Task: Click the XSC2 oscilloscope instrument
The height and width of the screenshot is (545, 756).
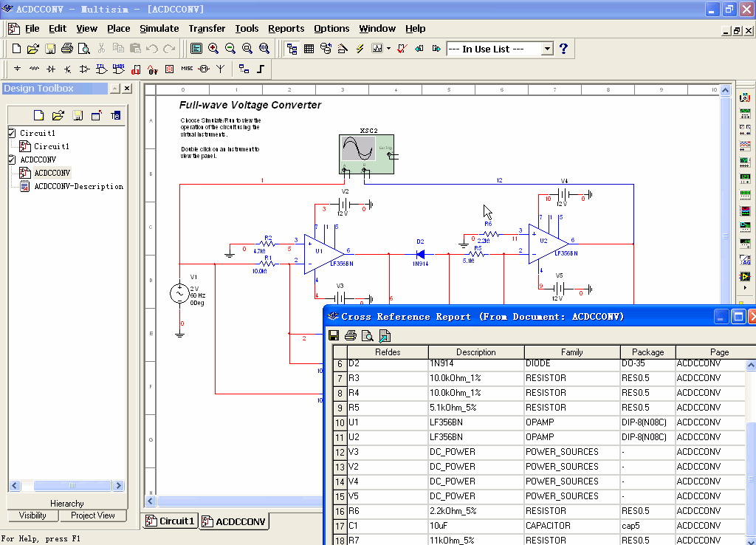Action: [366, 154]
